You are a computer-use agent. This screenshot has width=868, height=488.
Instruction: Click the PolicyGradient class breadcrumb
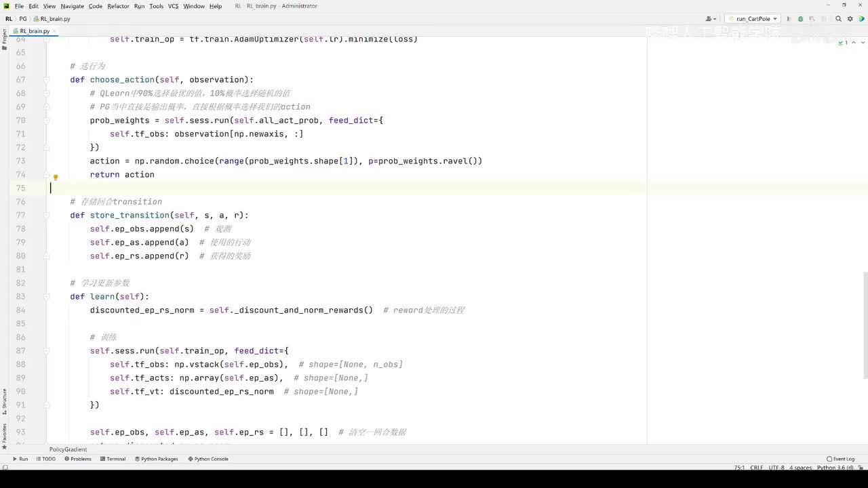tap(68, 449)
